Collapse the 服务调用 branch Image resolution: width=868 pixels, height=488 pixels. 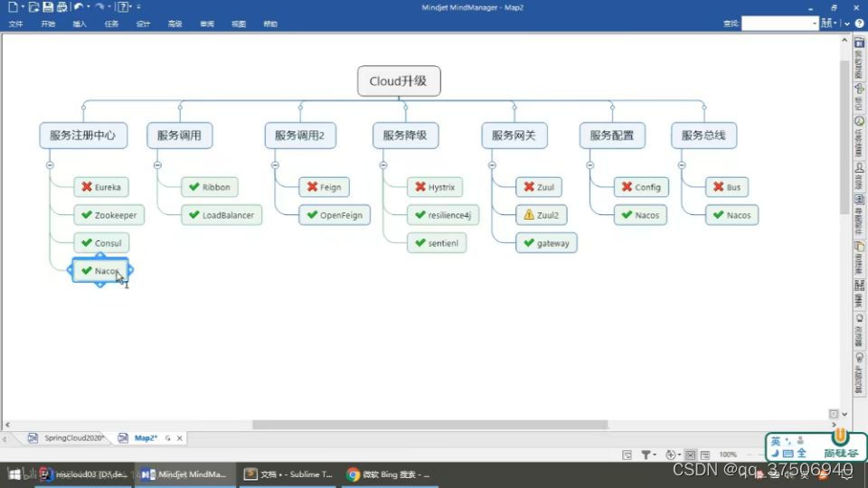point(157,164)
